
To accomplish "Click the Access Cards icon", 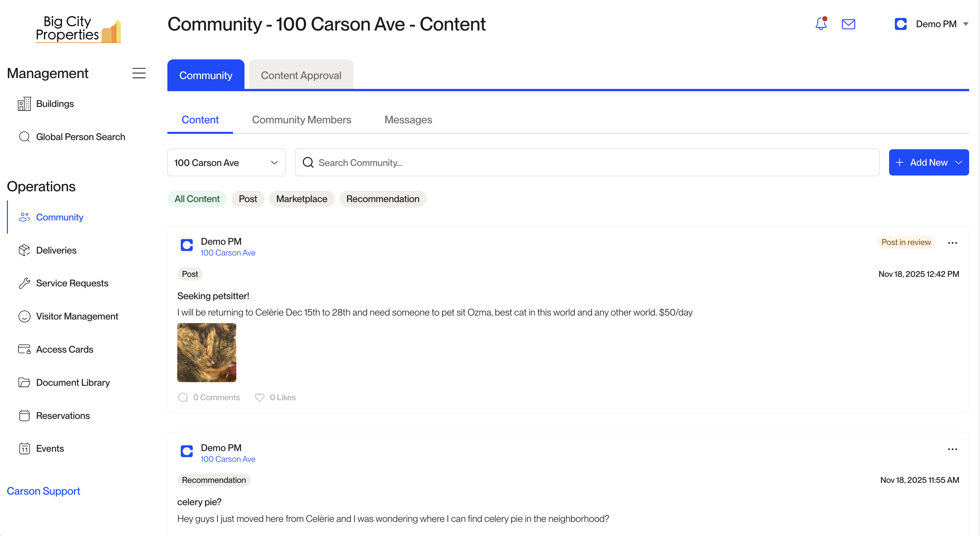I will click(24, 349).
